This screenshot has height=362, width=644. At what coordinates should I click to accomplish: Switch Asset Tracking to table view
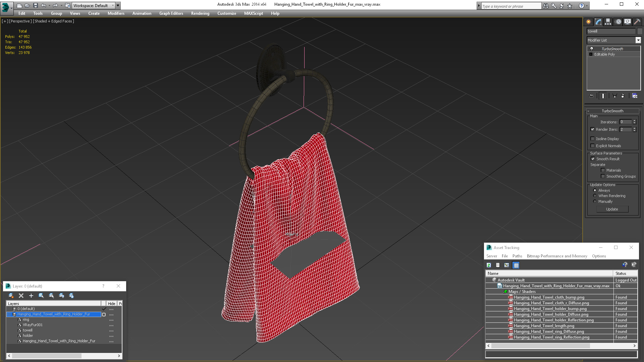516,265
